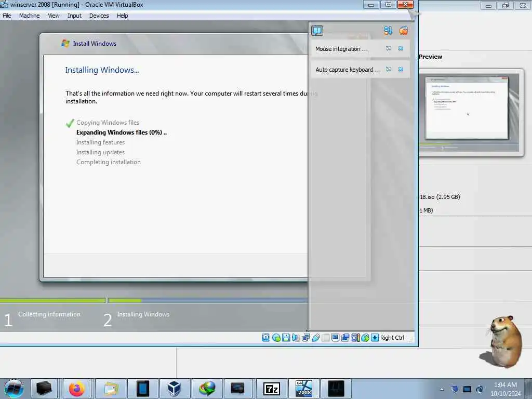Click the recording status bar icon
This screenshot has height=399, width=532.
[x=345, y=338]
